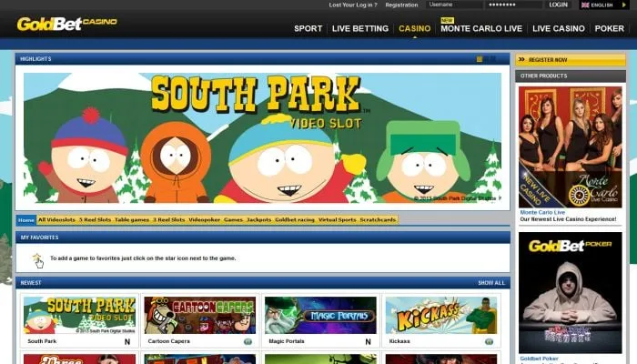Open the Kickass game thumbnail
This screenshot has width=637, height=364.
click(x=441, y=315)
